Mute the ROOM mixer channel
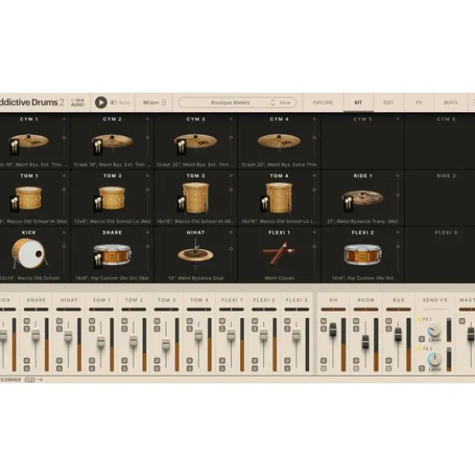Viewport: 475px width, 476px height. (356, 321)
